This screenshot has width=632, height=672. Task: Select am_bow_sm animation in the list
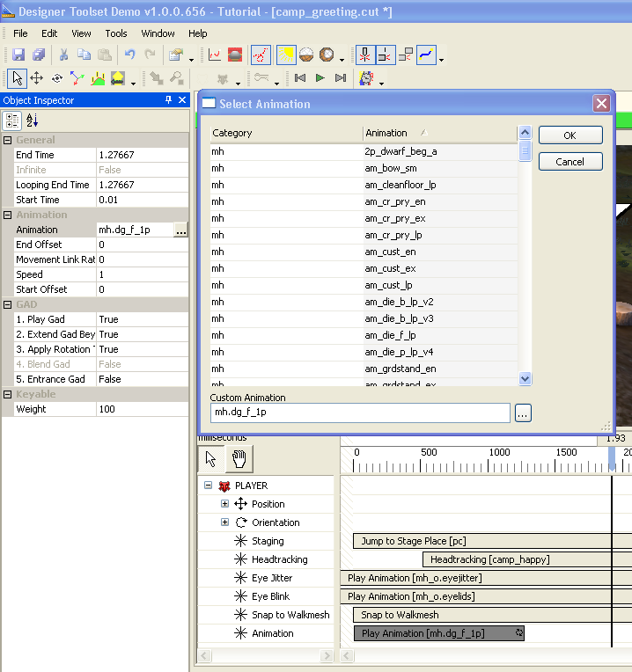point(391,168)
